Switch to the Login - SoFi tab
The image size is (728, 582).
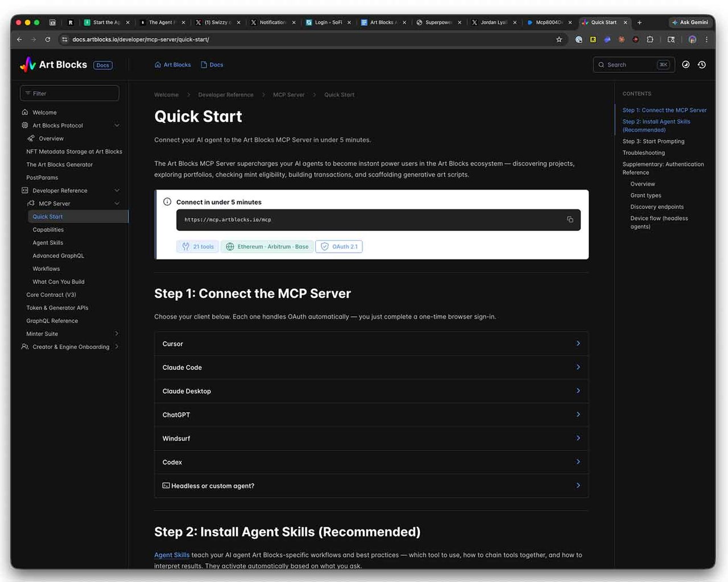coord(328,22)
